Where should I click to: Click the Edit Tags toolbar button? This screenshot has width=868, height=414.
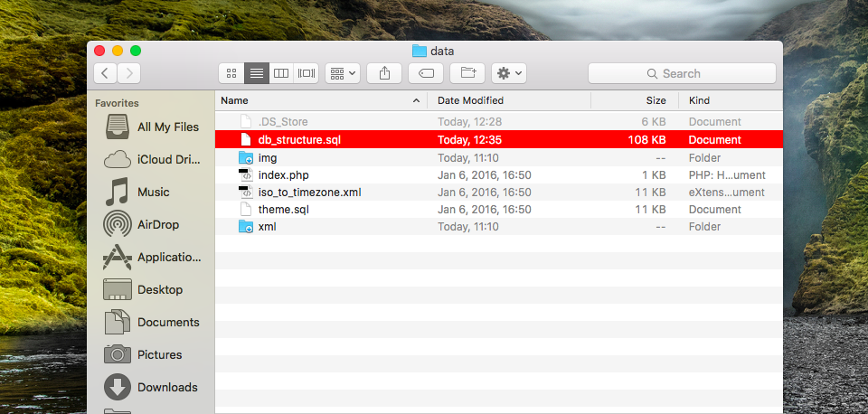click(x=426, y=73)
